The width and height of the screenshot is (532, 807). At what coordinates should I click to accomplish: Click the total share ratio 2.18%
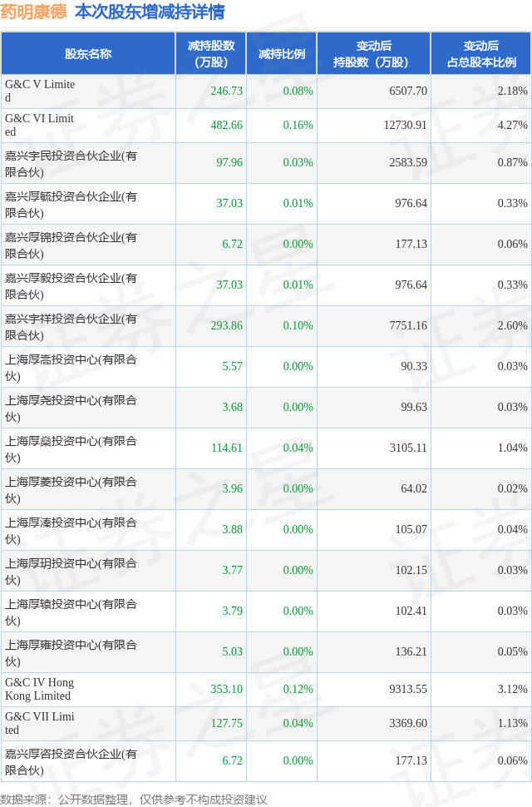(x=513, y=91)
